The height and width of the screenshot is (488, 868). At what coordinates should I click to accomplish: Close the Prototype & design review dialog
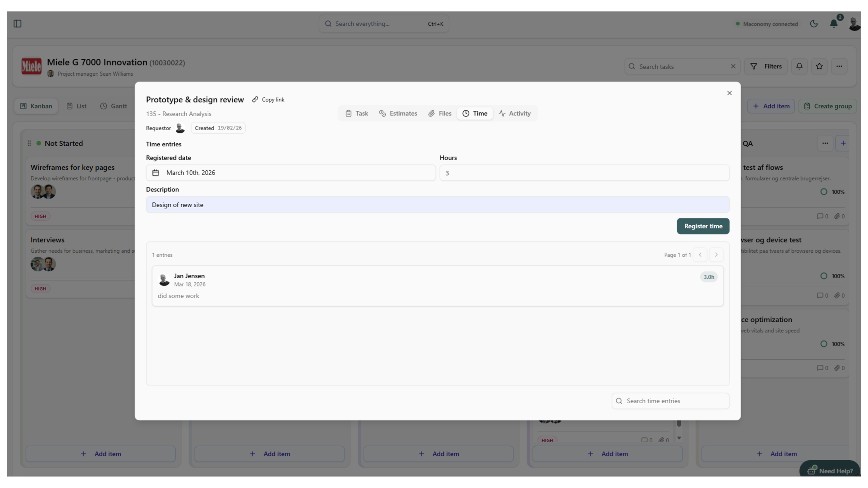pos(729,93)
